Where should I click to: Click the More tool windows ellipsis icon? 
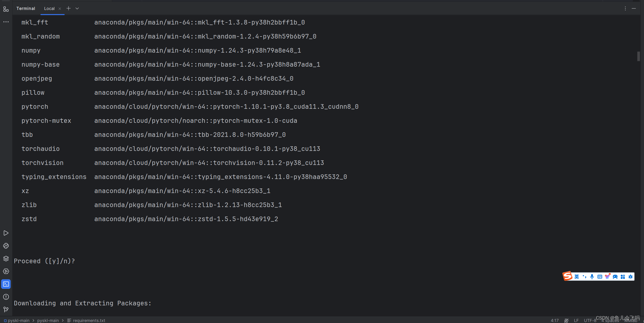(6, 22)
